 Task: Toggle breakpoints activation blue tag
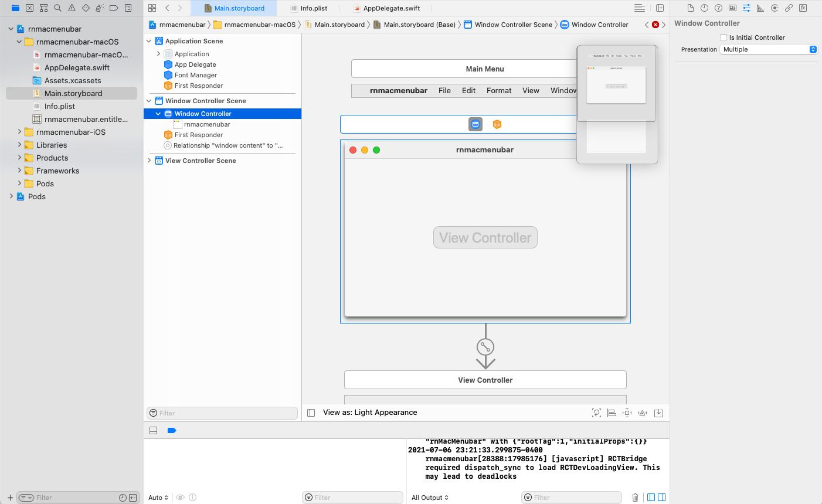tap(172, 430)
